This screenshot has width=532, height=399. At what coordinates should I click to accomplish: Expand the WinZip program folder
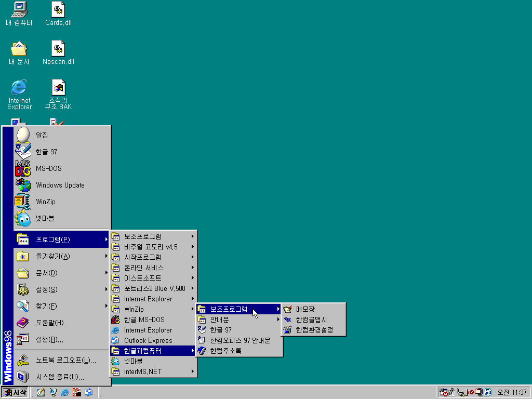tap(153, 309)
